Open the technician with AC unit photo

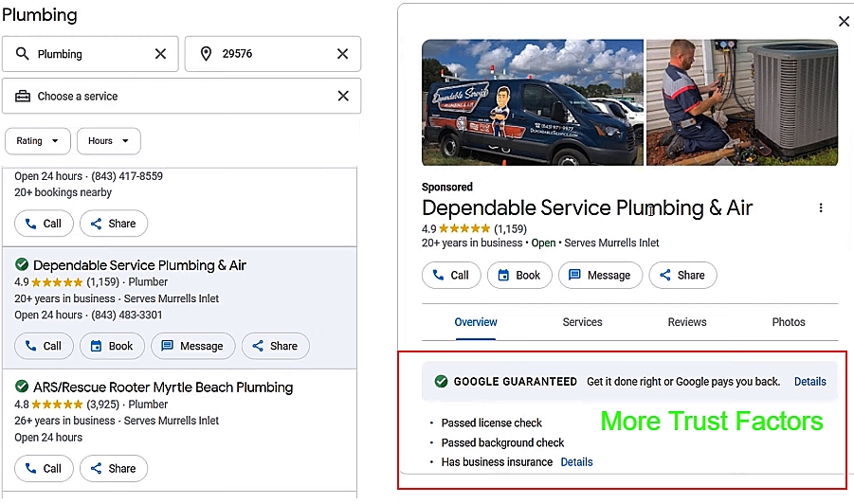pos(742,102)
